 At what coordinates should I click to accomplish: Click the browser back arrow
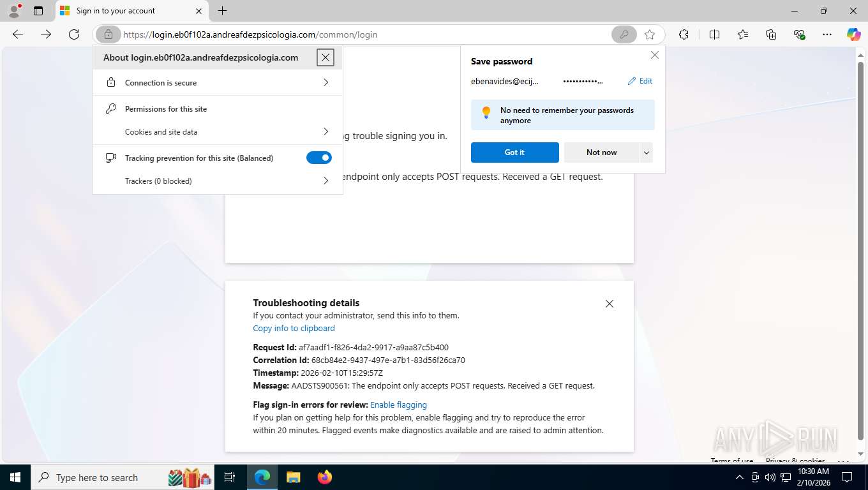18,34
